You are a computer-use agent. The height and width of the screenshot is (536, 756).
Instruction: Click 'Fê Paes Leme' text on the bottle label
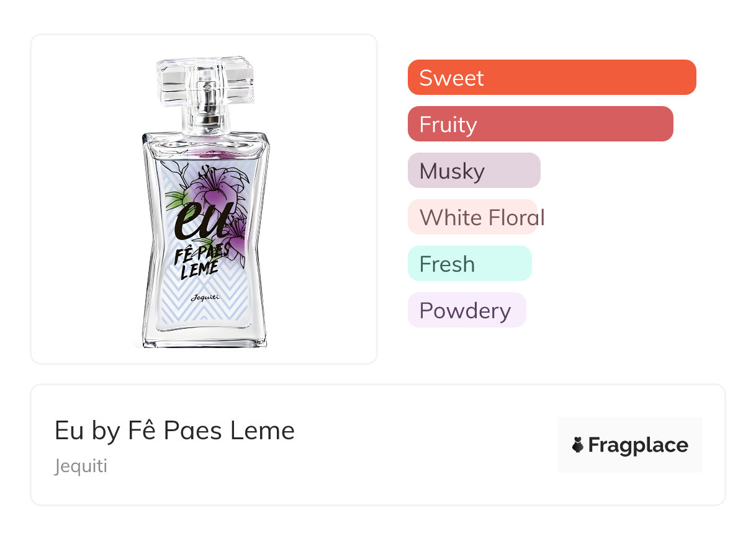coord(200,261)
